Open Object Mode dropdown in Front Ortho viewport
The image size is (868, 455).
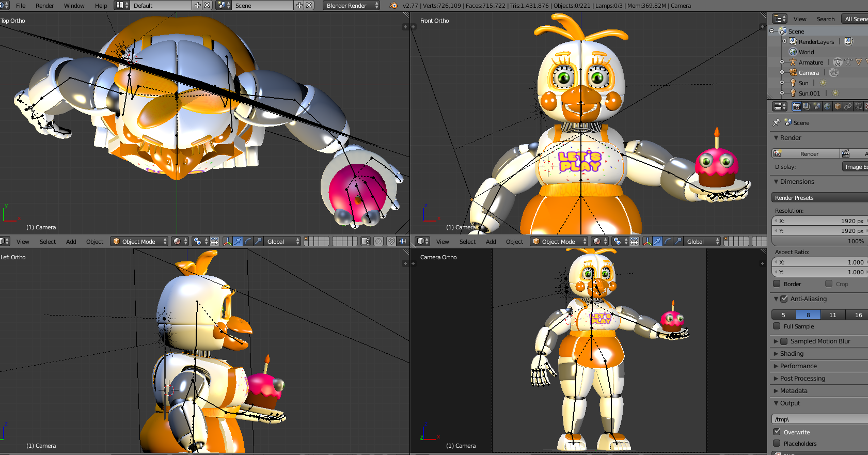click(x=559, y=241)
